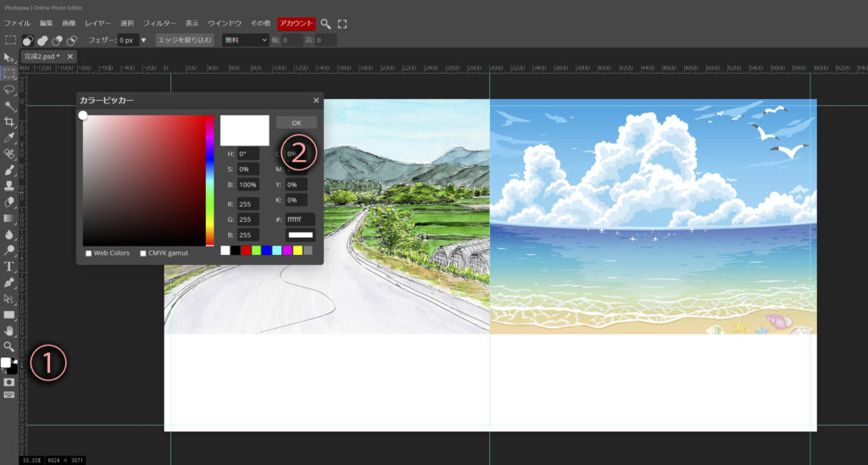868x465 pixels.
Task: Select the Eyedropper tool
Action: [x=9, y=137]
